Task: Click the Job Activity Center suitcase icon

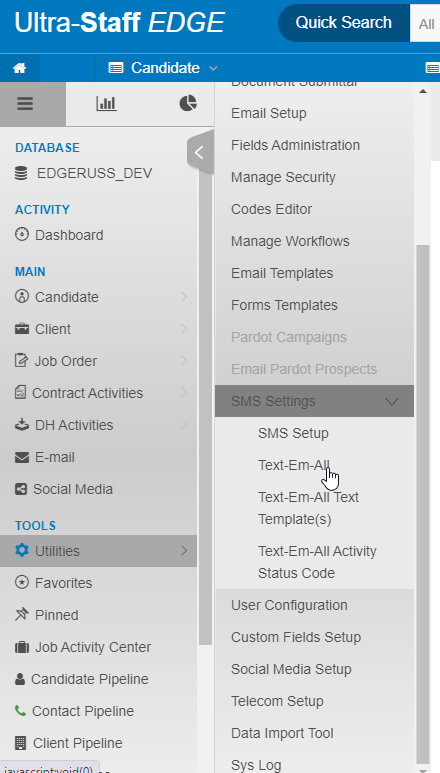Action: click(x=22, y=647)
